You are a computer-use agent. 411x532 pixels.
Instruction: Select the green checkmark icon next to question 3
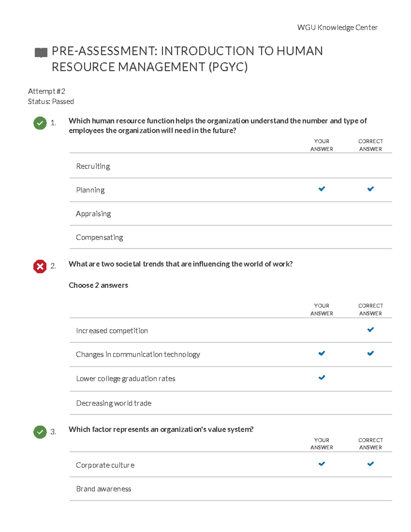[39, 432]
